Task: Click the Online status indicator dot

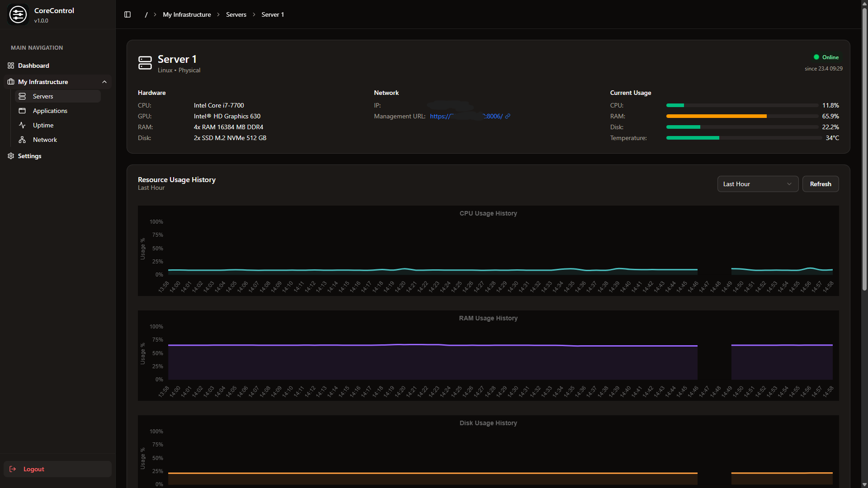Action: coord(816,57)
